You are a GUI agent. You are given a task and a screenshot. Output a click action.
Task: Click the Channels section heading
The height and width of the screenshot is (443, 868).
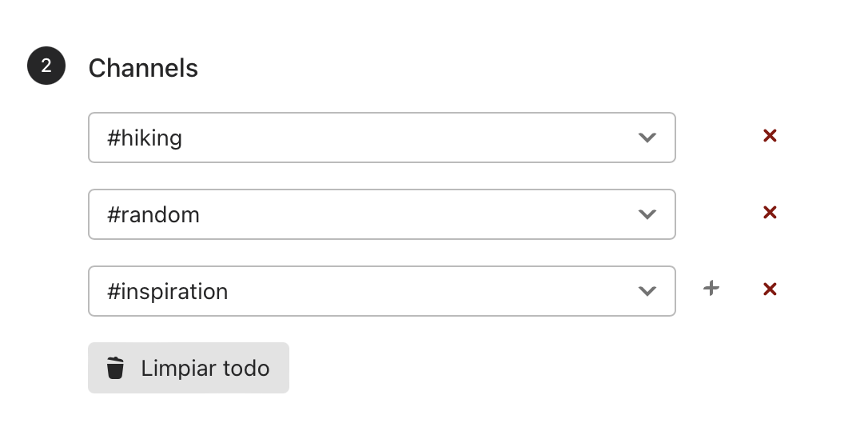click(x=143, y=68)
